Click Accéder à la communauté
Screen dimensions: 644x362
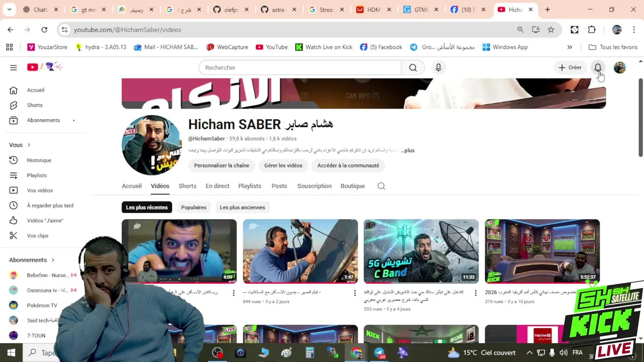coord(348,165)
